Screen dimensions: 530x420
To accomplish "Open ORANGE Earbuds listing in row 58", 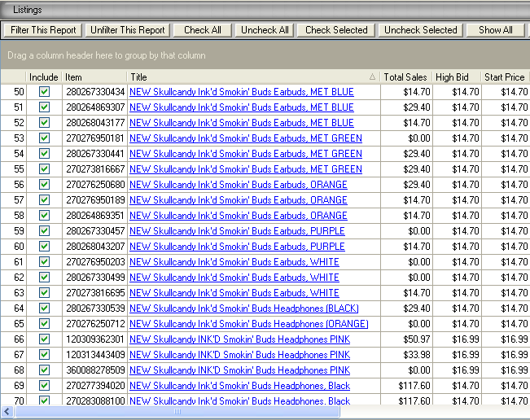I will (x=239, y=216).
